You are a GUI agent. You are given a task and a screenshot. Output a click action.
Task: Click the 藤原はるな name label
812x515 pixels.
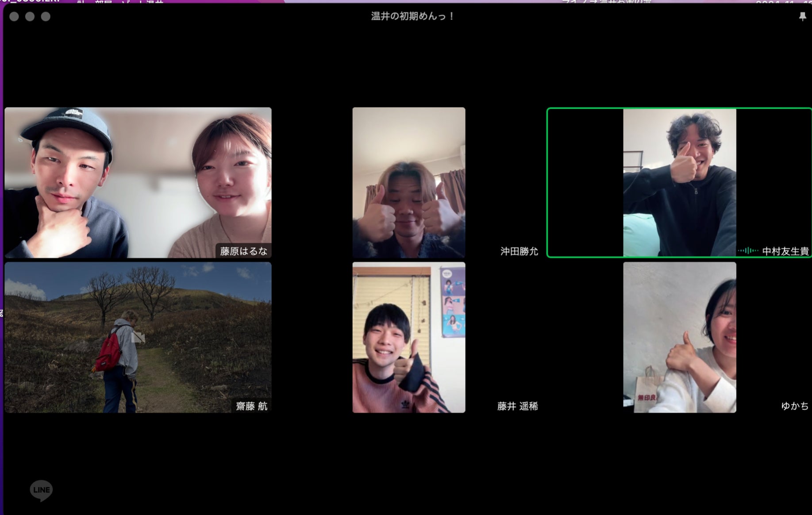(243, 251)
